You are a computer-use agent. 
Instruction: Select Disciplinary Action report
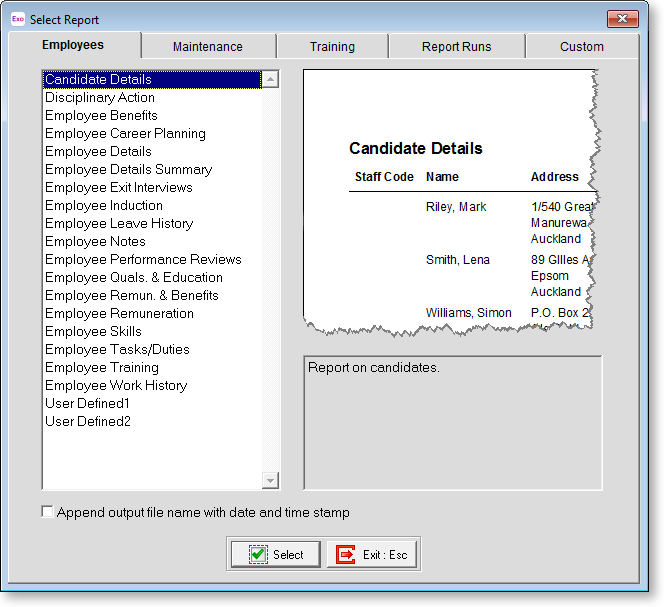pos(100,98)
